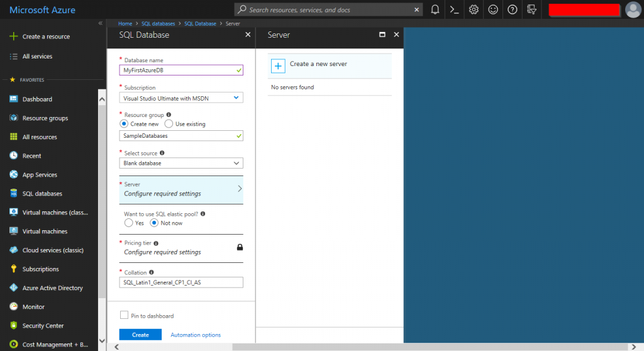Image resolution: width=644 pixels, height=351 pixels.
Task: Go to SQL Database breadcrumb
Action: (200, 23)
